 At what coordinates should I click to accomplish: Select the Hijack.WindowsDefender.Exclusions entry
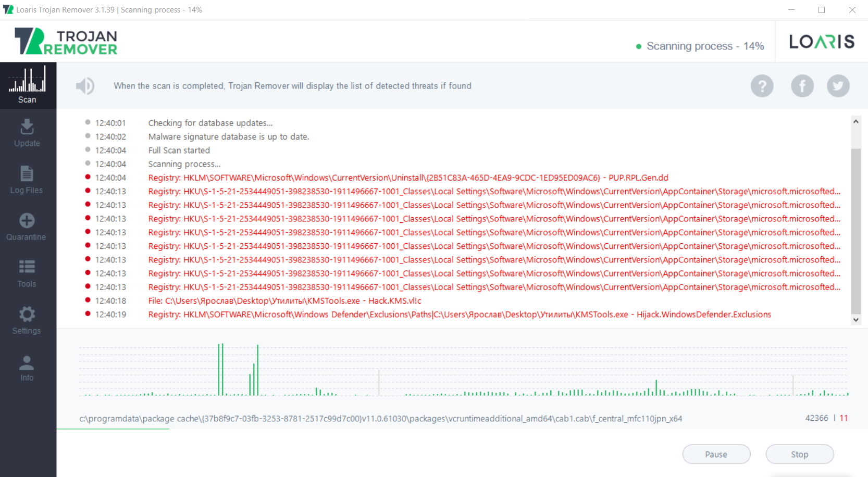click(460, 314)
